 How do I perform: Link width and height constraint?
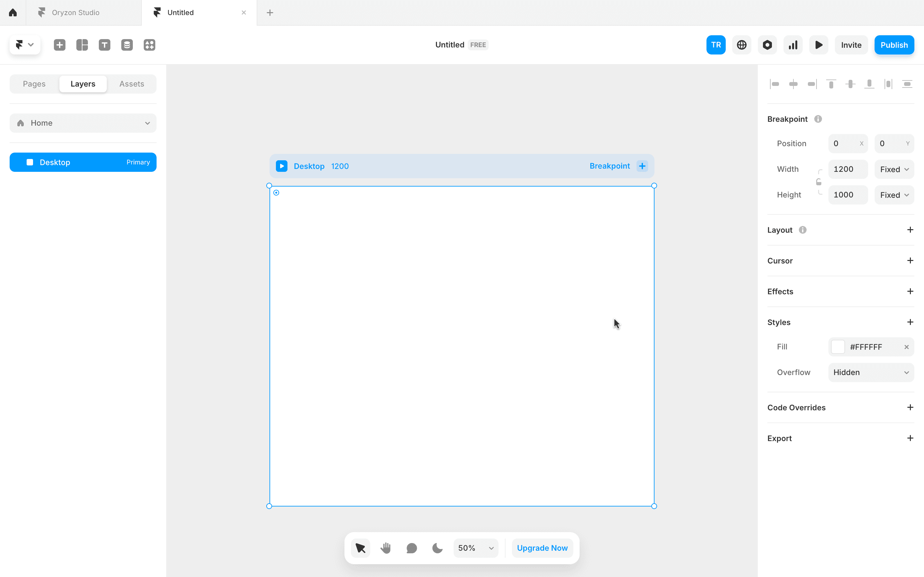click(x=819, y=182)
